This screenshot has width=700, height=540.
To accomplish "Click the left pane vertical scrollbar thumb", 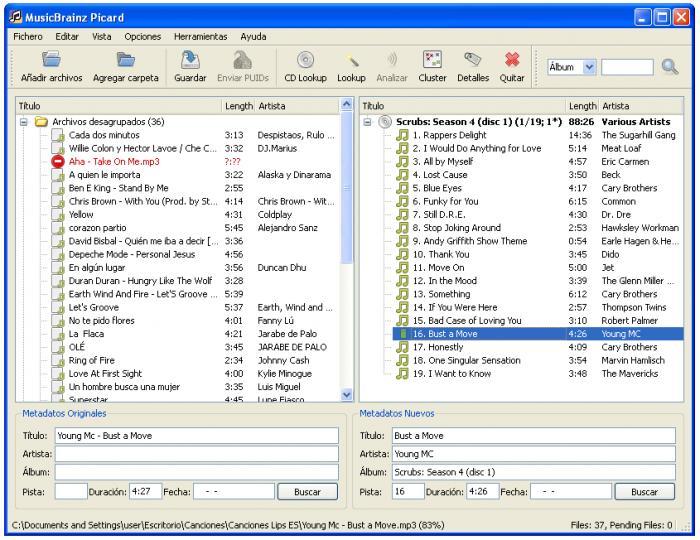I will tap(346, 188).
